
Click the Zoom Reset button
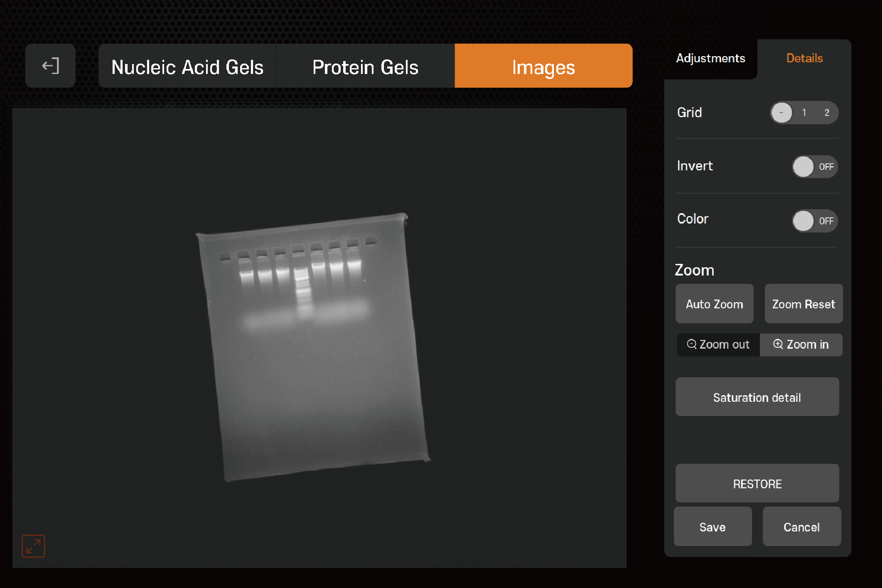(803, 304)
